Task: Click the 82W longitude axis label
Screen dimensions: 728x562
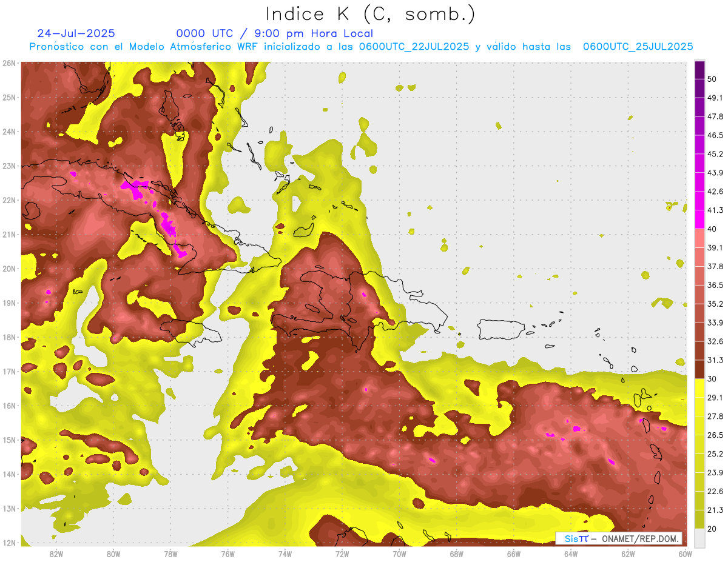Action: coord(56,554)
